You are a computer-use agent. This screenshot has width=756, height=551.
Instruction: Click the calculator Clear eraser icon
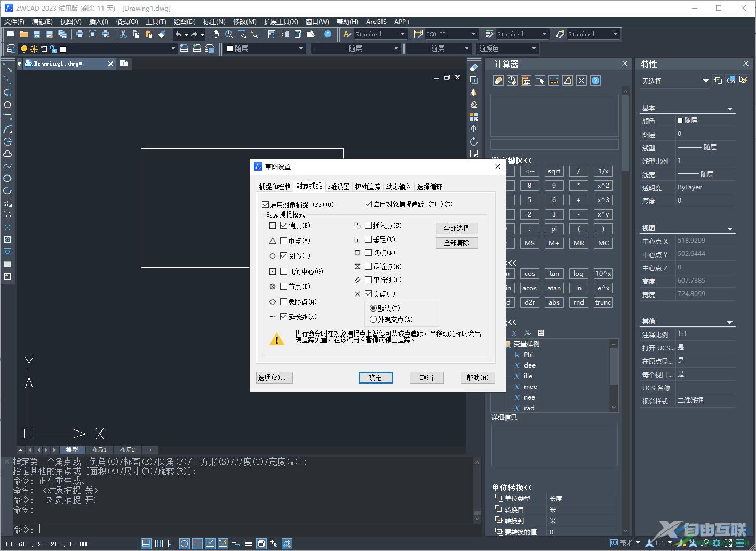[498, 81]
